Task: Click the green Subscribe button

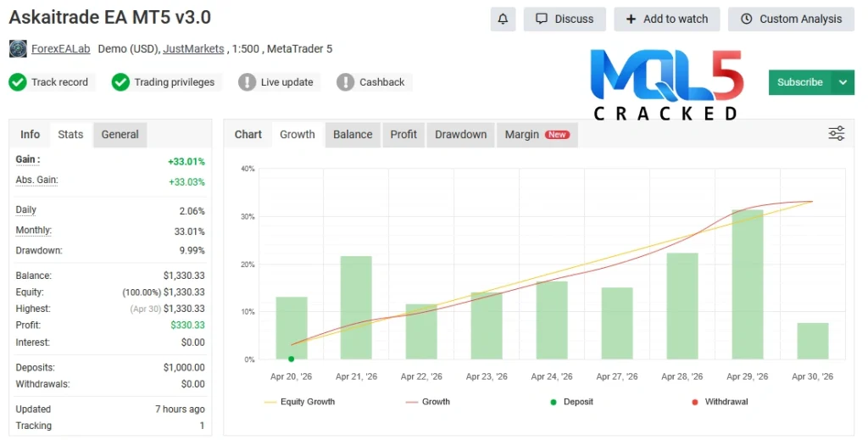Action: (x=800, y=82)
